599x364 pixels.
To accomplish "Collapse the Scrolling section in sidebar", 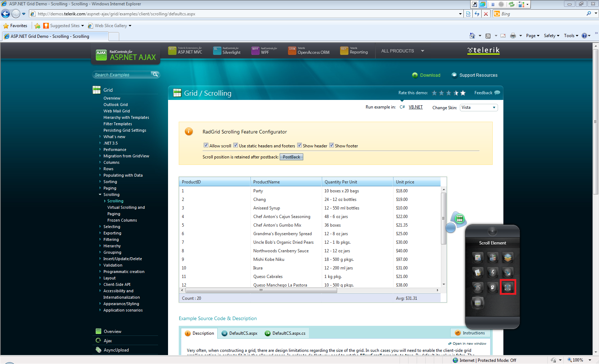I will coord(100,194).
